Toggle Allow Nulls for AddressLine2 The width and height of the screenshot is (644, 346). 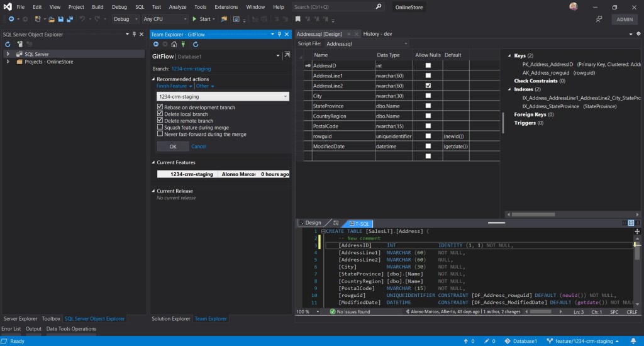[x=428, y=86]
